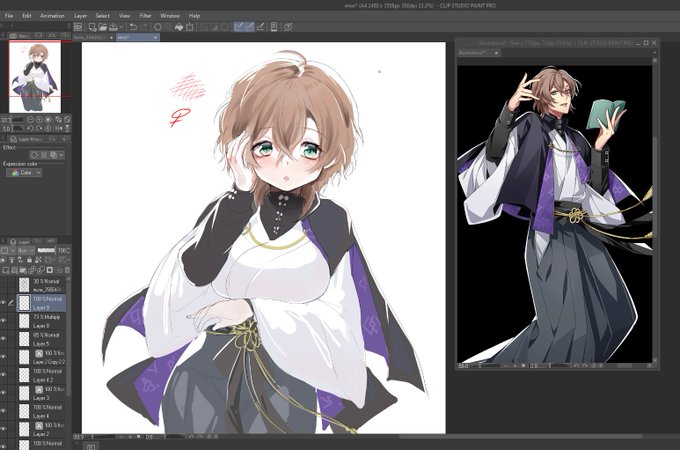Click Flip horizontal in the Navigator panel
Image resolution: width=680 pixels, height=450 pixels.
click(58, 128)
